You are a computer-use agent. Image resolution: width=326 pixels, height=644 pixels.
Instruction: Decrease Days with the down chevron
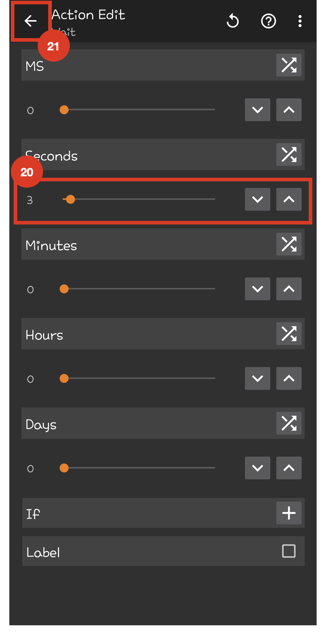(x=257, y=468)
